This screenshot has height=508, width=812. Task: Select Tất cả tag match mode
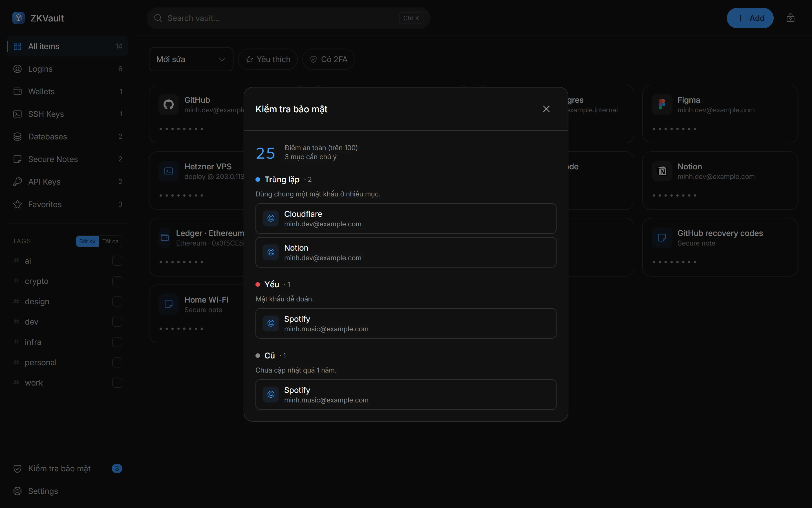tap(111, 241)
